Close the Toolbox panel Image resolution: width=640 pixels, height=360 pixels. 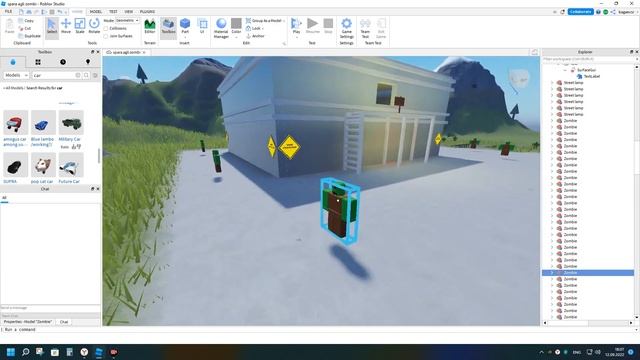pyautogui.click(x=98, y=52)
